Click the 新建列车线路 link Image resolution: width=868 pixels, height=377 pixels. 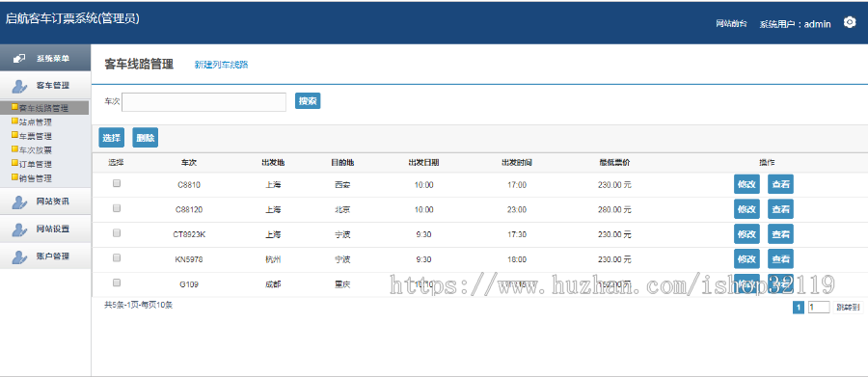221,65
